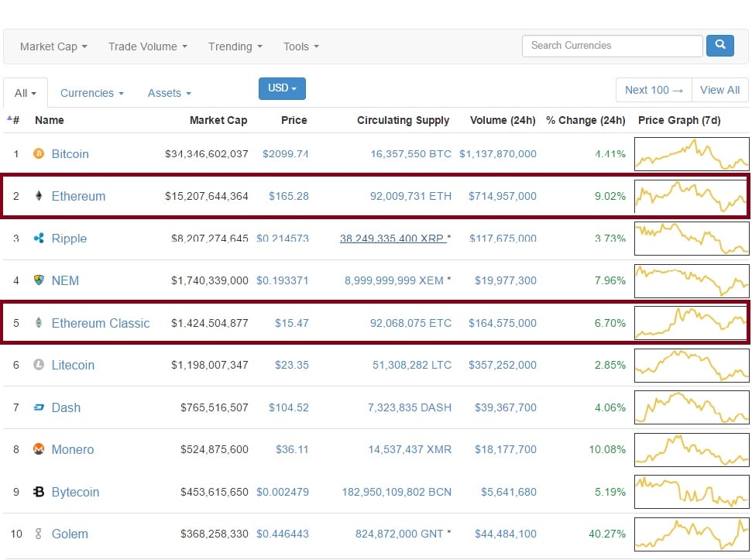The width and height of the screenshot is (752, 560).
Task: Expand the Trending menu
Action: (235, 46)
